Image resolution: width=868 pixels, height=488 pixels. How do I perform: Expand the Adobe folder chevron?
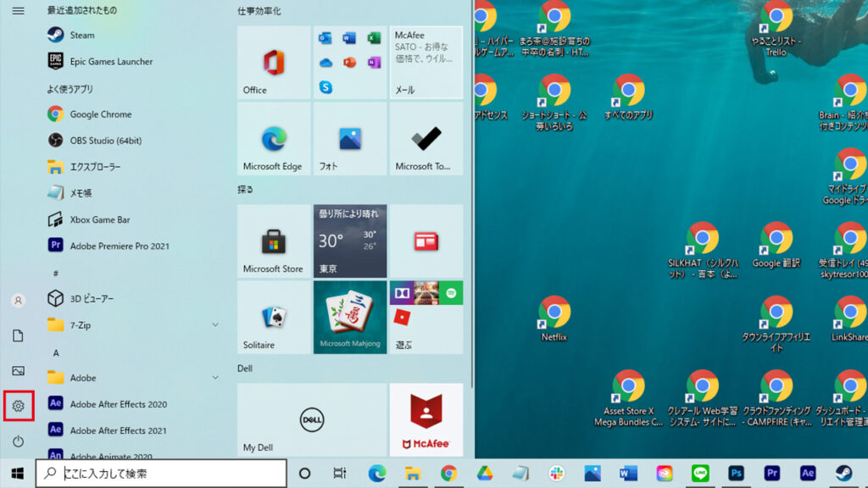[214, 378]
